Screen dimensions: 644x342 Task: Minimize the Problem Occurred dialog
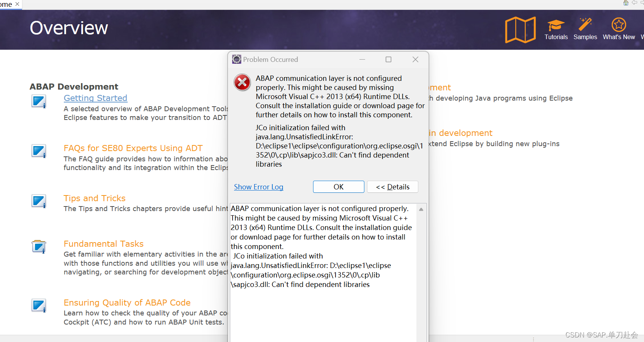click(362, 59)
